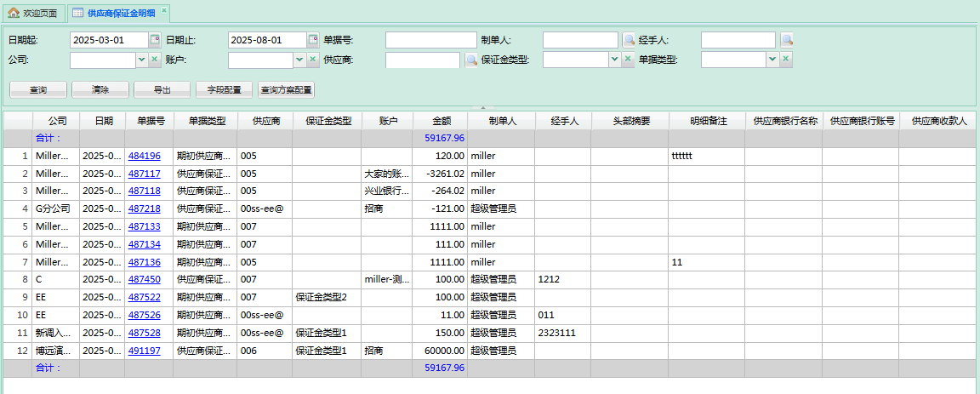Close the 供应商保证金明细 tab

(x=164, y=10)
